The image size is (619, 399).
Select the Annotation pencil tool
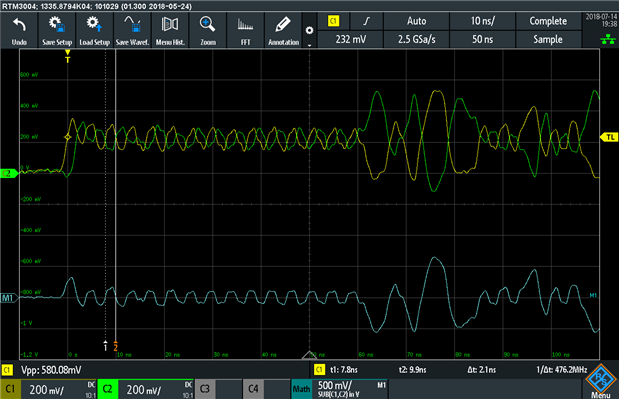283,30
